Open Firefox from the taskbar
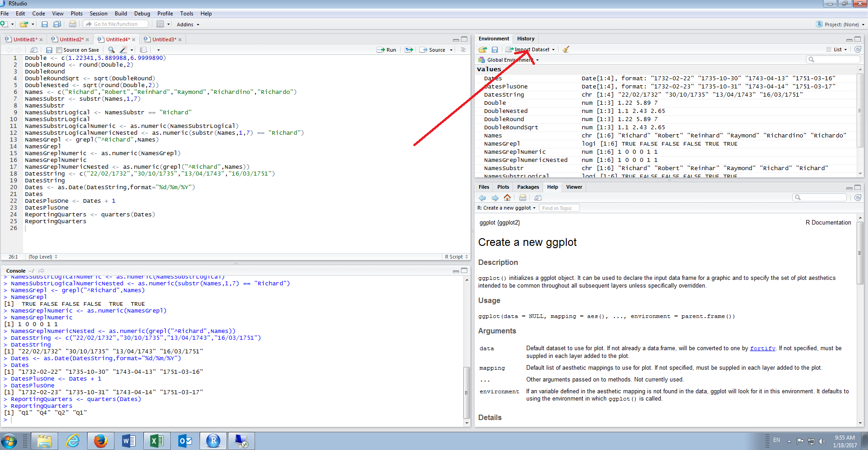868x450 pixels. (100, 441)
